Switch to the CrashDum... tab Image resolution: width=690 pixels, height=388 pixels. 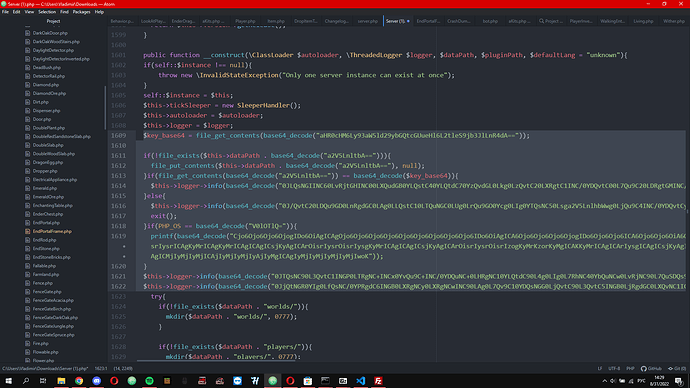click(459, 21)
